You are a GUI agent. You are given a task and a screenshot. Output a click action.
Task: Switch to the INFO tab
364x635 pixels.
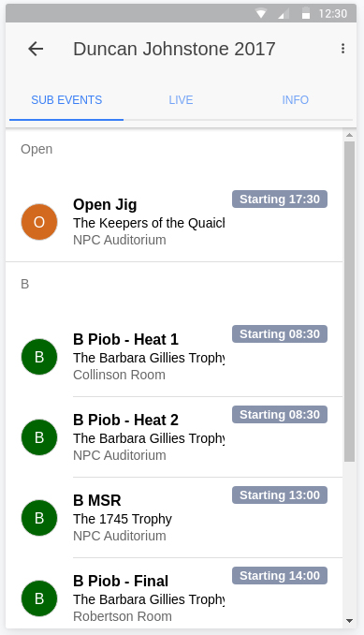point(296,100)
